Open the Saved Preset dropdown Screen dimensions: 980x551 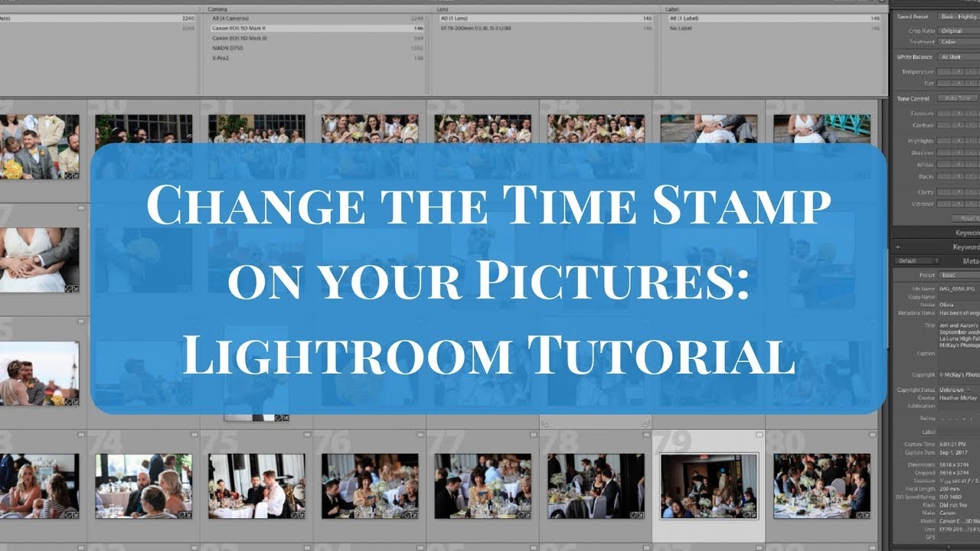tap(959, 17)
